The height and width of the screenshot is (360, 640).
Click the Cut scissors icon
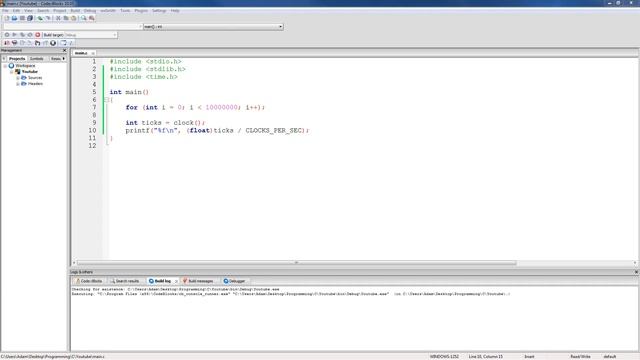pos(58,18)
